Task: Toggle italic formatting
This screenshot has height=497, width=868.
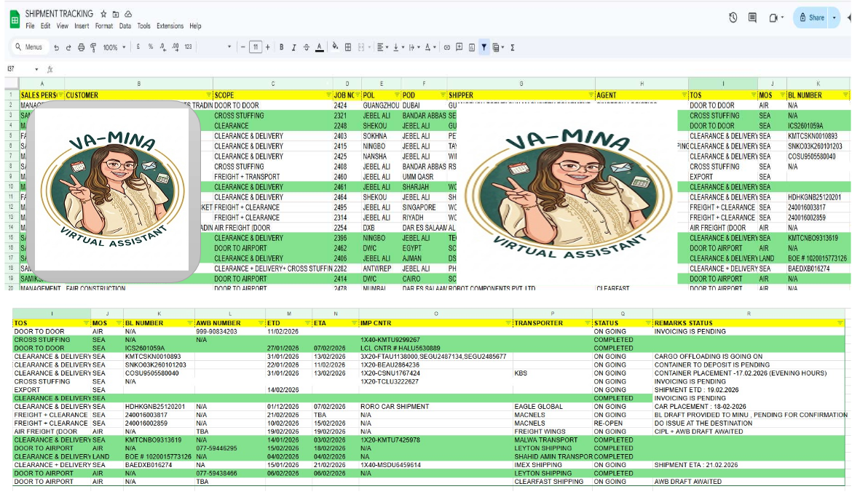Action: point(294,47)
